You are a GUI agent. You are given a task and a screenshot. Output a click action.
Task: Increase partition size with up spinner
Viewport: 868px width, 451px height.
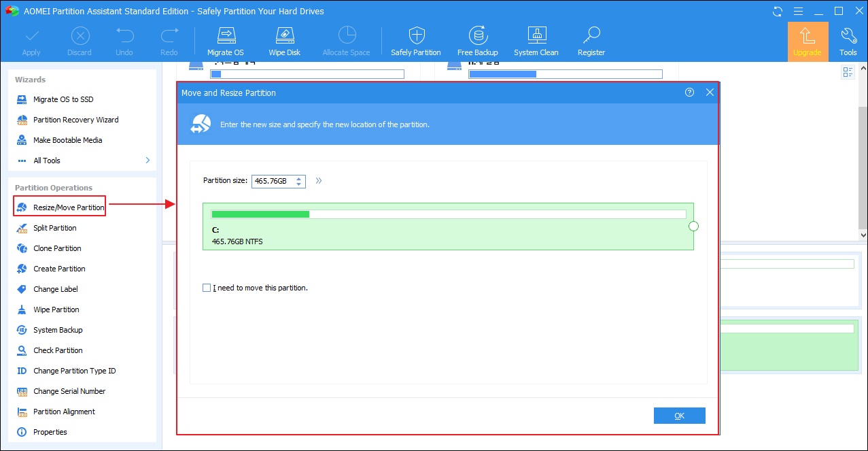(299, 178)
